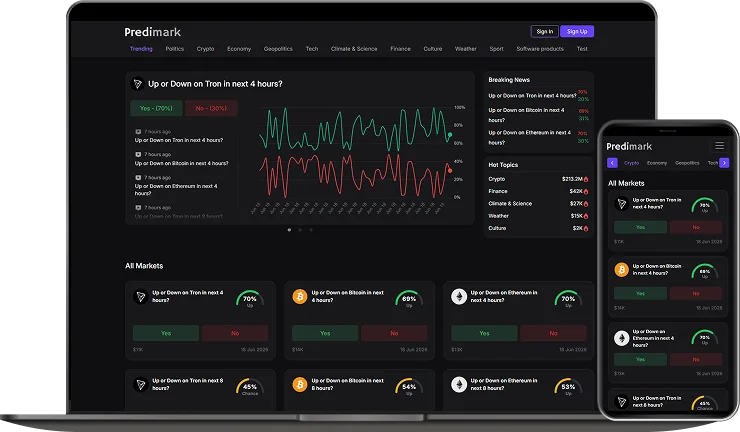Open the hamburger menu on the phone
Viewport: 740px width, 432px height.
719,145
